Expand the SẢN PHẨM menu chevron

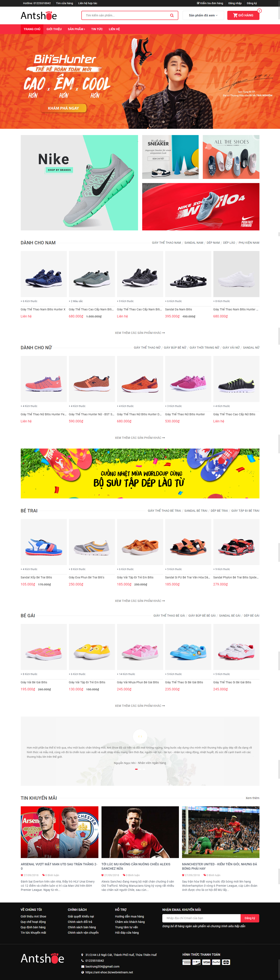(84, 29)
